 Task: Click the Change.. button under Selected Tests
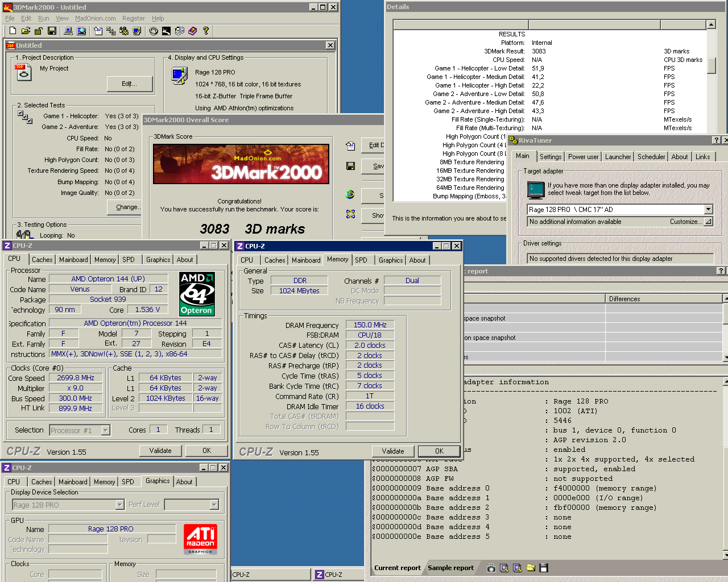coord(125,207)
